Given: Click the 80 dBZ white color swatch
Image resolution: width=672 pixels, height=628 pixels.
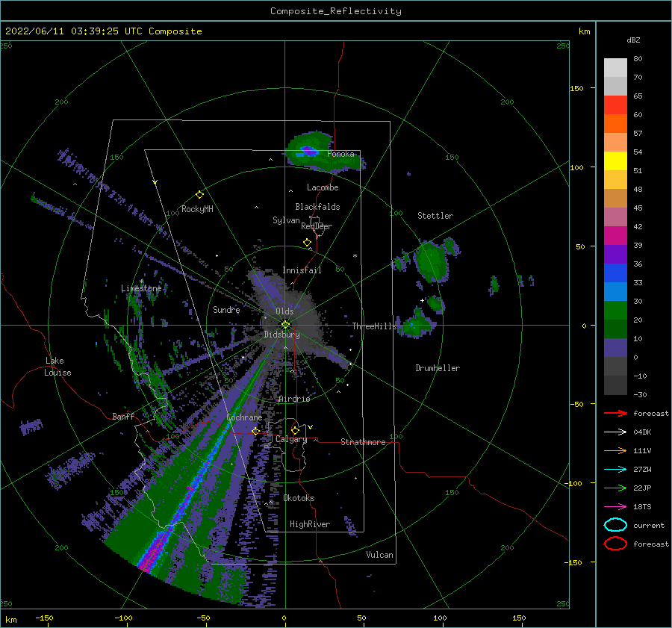Looking at the screenshot, I should 615,67.
